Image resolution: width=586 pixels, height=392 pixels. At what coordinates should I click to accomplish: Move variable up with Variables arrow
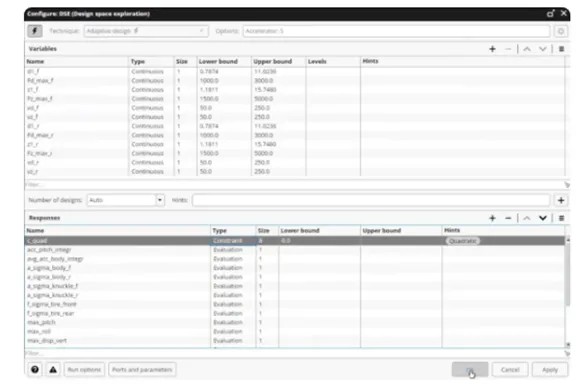[x=527, y=49]
